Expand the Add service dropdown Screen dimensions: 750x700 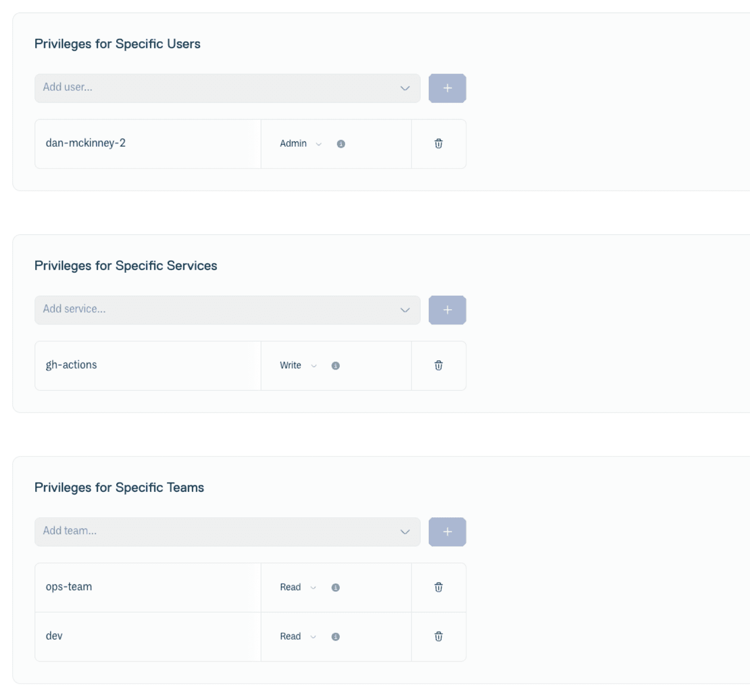tap(227, 310)
